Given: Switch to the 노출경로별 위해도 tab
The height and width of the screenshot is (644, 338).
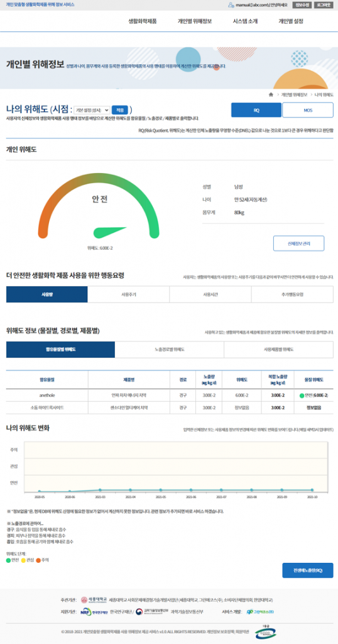Looking at the screenshot, I should (170, 350).
